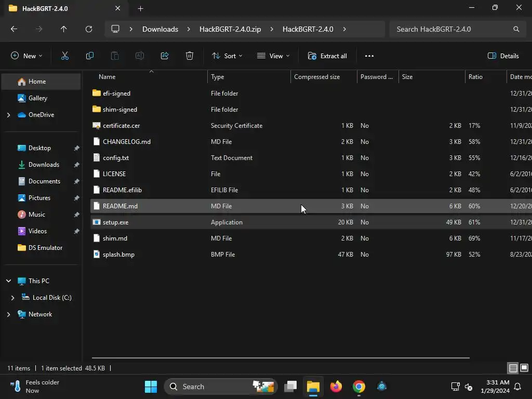
Task: Go to Downloads breadcrumb
Action: coord(160,29)
